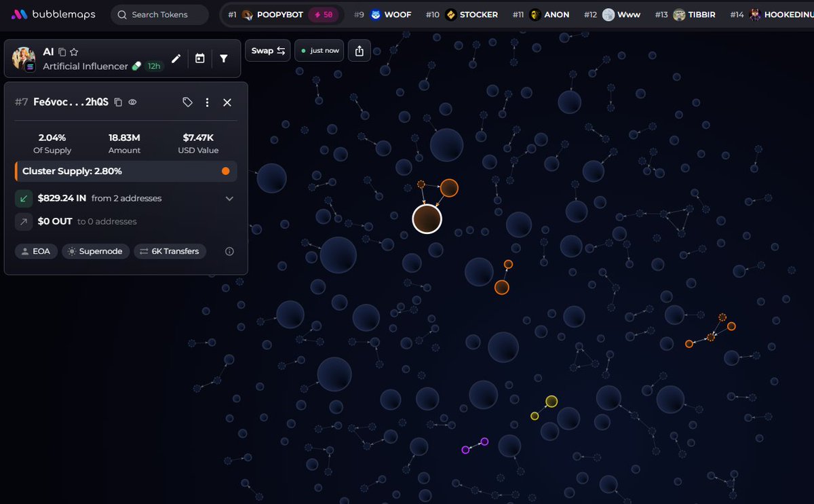814x504 pixels.
Task: Click the tag label icon
Action: (188, 102)
